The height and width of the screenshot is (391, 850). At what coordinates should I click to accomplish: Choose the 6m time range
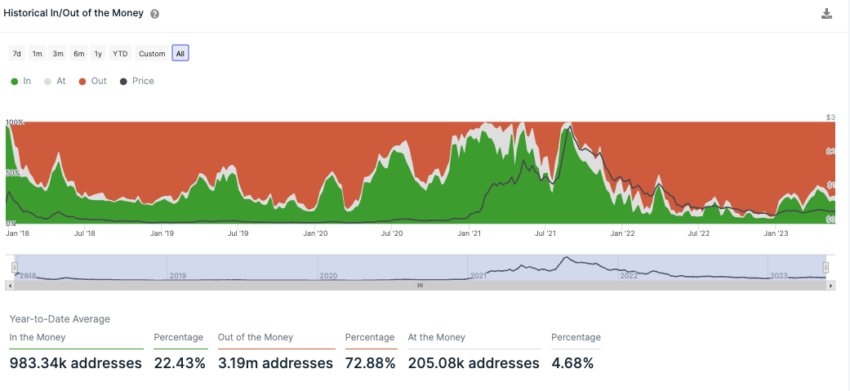(x=79, y=54)
